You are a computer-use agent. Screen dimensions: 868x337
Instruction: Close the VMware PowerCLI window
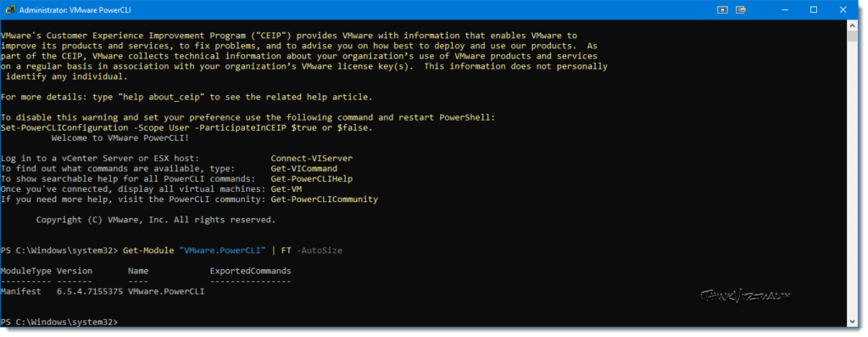point(843,10)
